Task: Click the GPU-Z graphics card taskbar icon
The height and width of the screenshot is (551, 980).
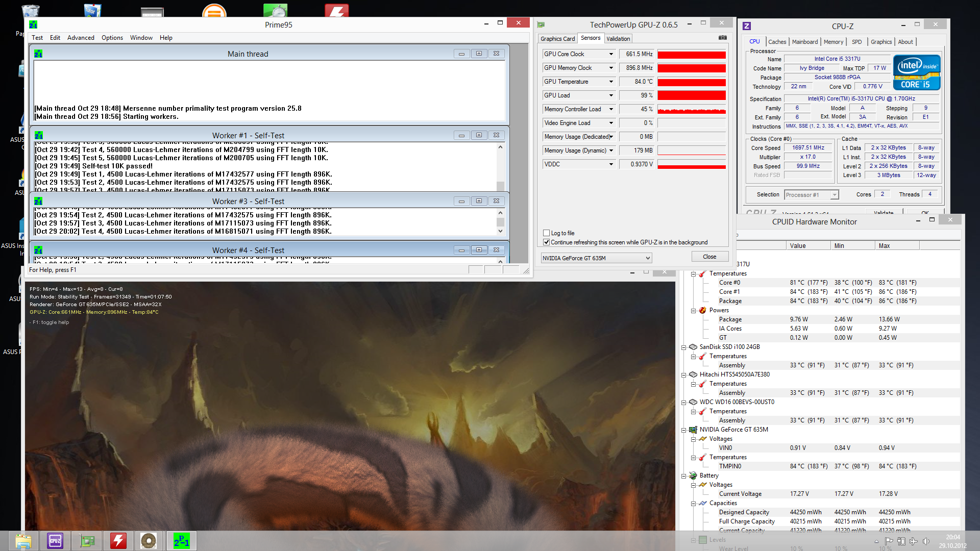Action: 87,541
